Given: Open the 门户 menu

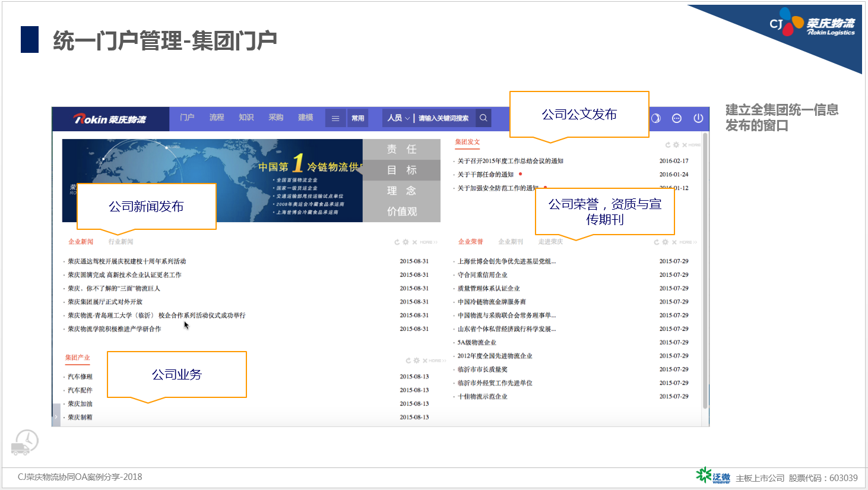Looking at the screenshot, I should pyautogui.click(x=187, y=118).
